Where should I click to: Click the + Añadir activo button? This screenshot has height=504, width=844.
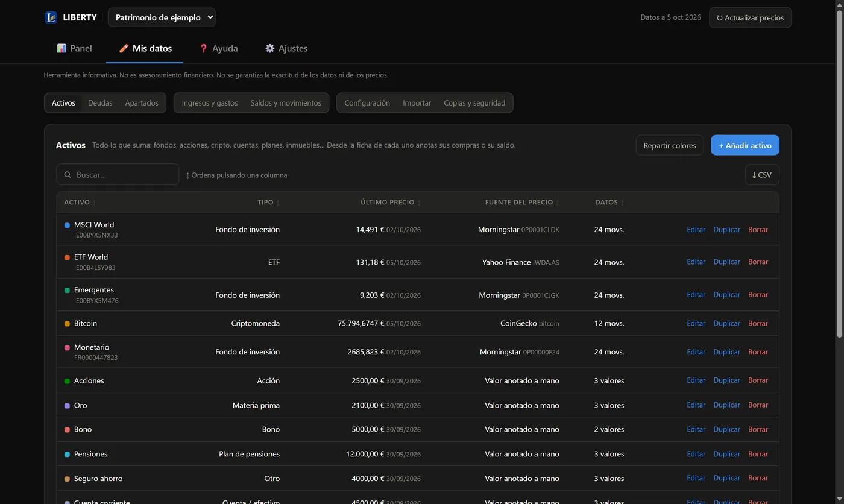click(x=745, y=145)
